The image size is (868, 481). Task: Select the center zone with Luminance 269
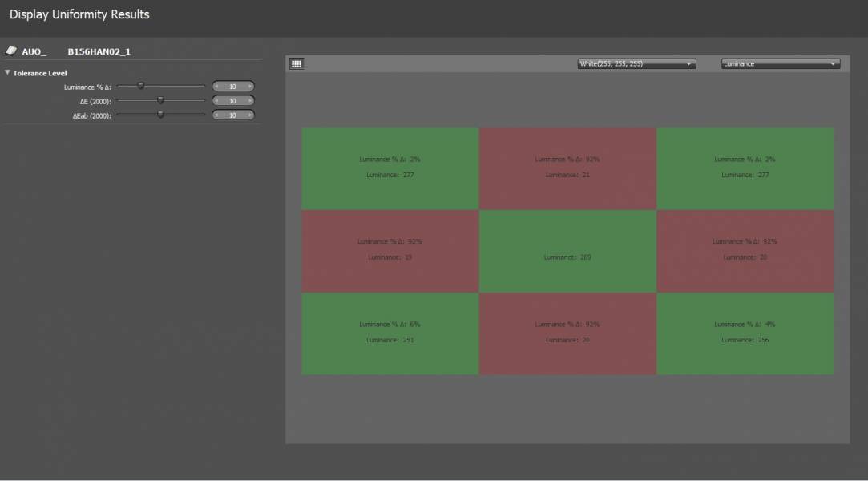coord(567,251)
